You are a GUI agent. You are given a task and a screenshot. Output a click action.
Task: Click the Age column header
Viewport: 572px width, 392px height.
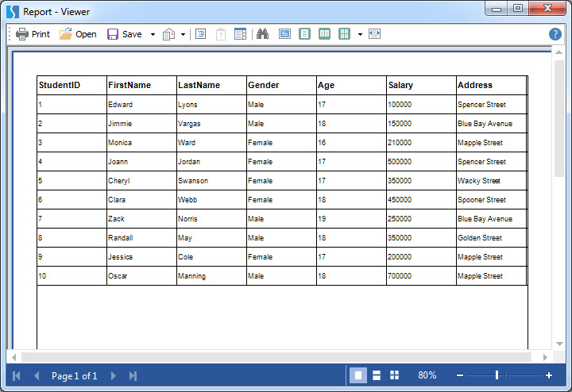pos(351,85)
